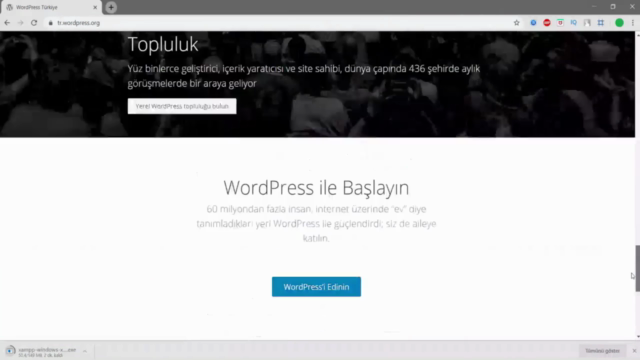The image size is (640, 360).
Task: Open the blue circular extension icon
Action: (x=533, y=23)
